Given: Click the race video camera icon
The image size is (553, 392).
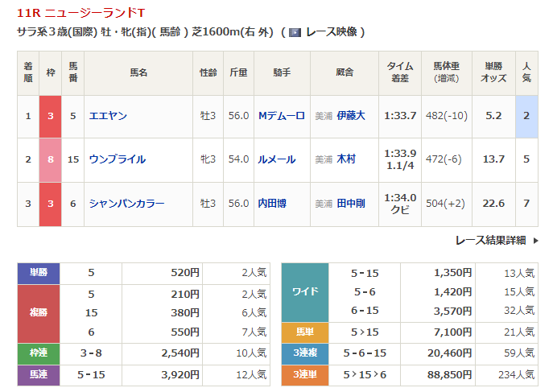Looking at the screenshot, I should 295,32.
